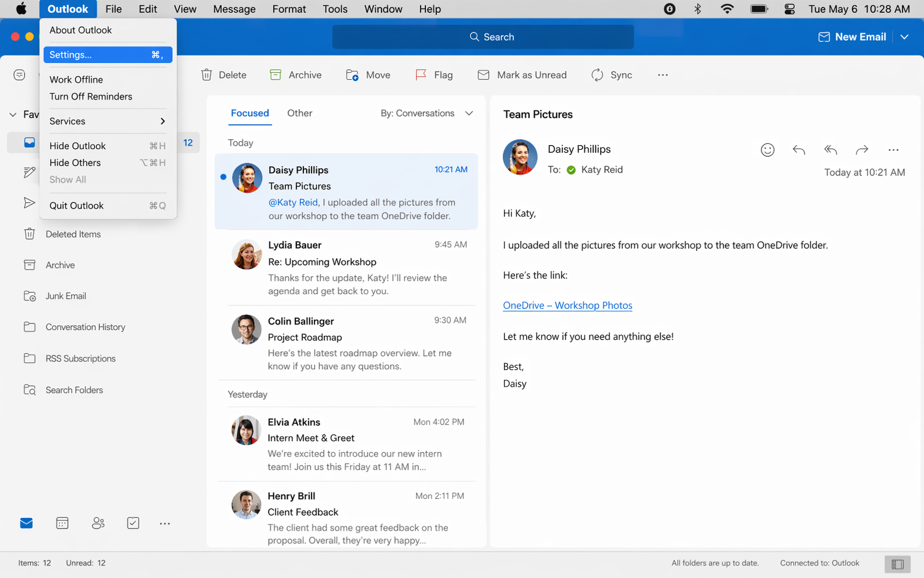Switch to the Other tab
Image resolution: width=924 pixels, height=578 pixels.
299,113
